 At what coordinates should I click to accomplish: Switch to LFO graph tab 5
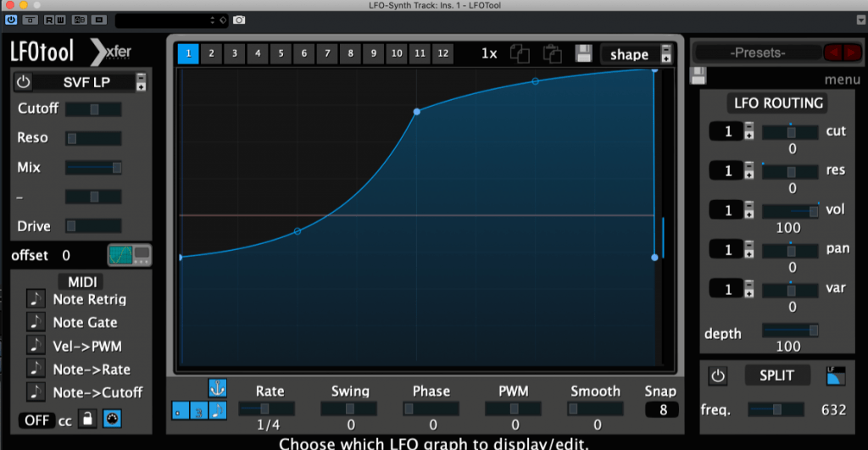pos(281,53)
